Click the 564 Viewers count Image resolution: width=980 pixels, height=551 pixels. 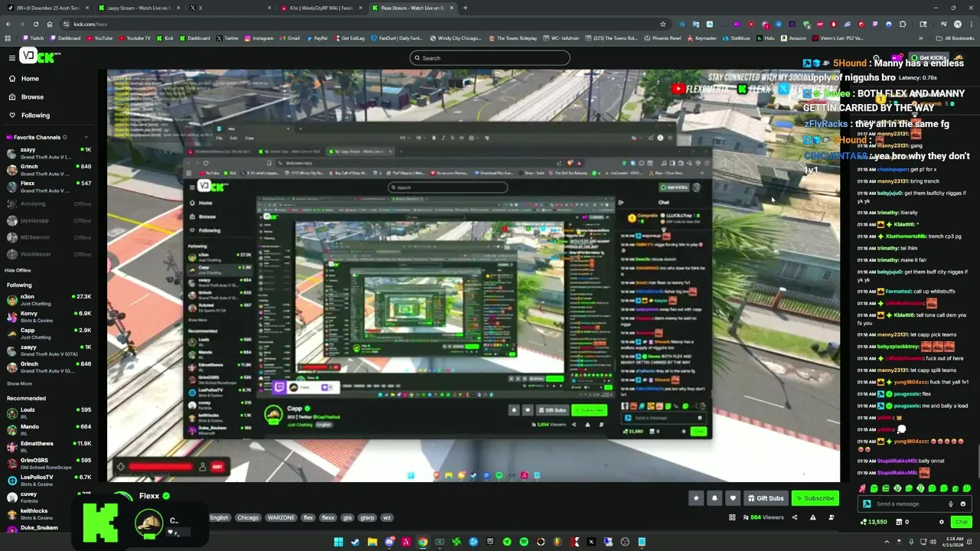(x=762, y=517)
